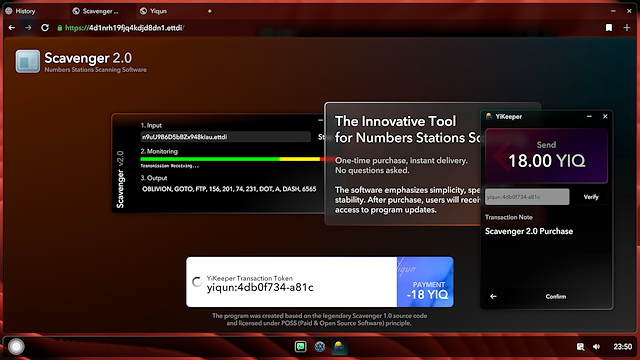Click the browser address bar URL
Image resolution: width=640 pixels, height=360 pixels.
(124, 28)
